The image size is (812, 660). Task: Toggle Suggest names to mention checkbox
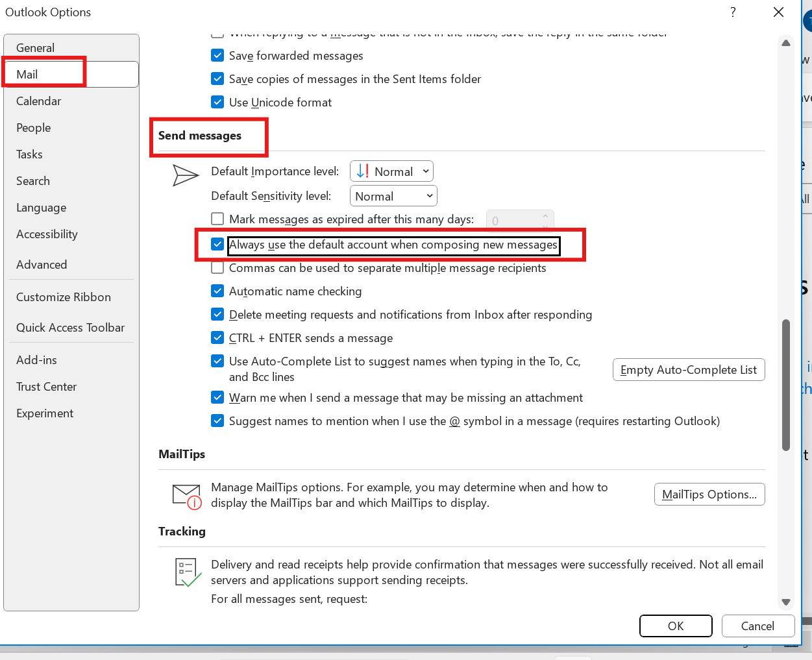217,421
